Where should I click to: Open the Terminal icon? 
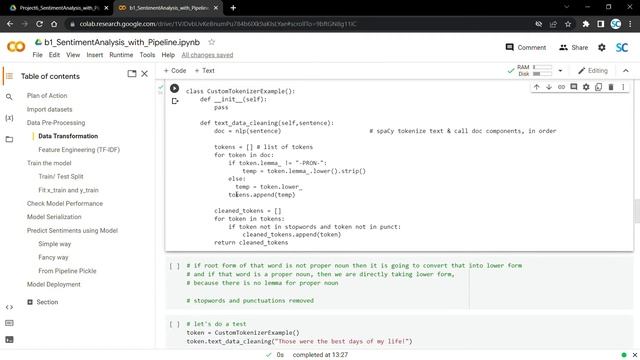pyautogui.click(x=9, y=340)
